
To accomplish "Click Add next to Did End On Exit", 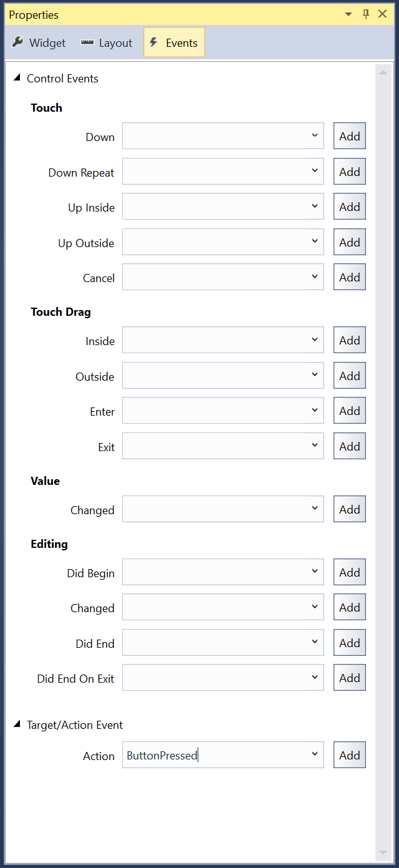I will 349,678.
